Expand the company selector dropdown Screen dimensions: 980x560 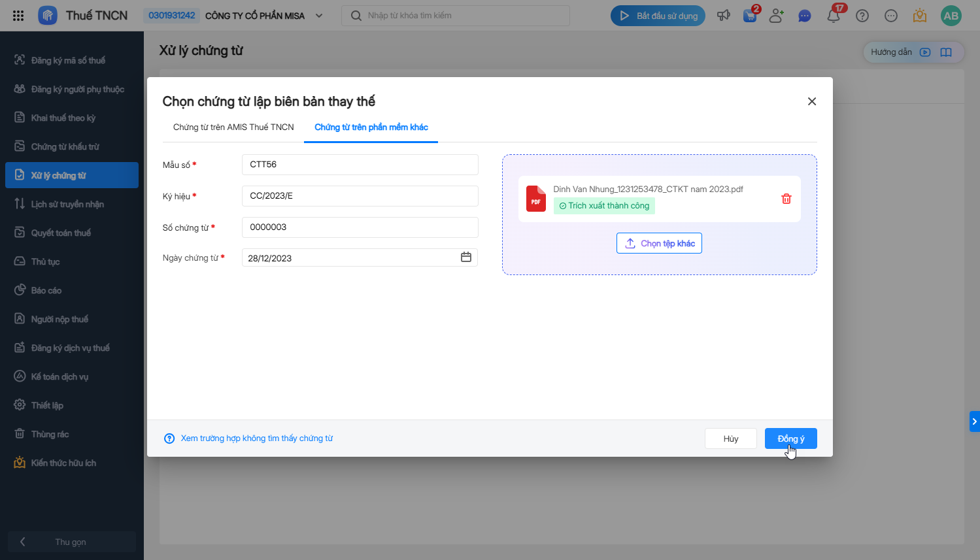319,16
